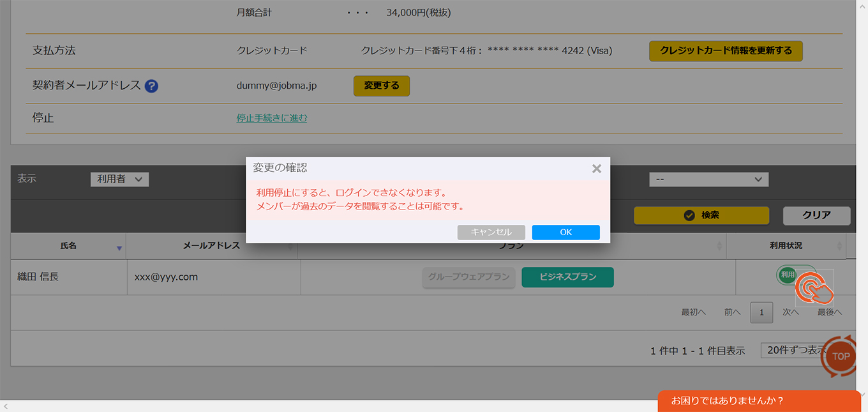Screen dimensions: 868x412
Task: Click クレジットカード情報を更新する button
Action: click(x=726, y=51)
